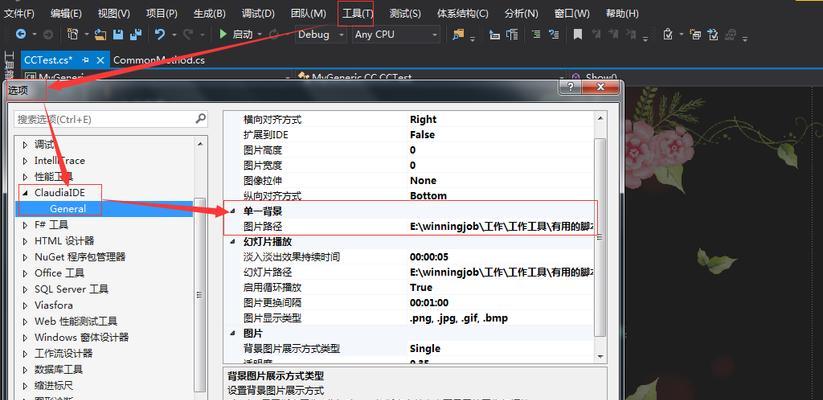Image resolution: width=823 pixels, height=400 pixels.
Task: Click the 纵向对齐方式 value Bottom
Action: [x=428, y=196]
